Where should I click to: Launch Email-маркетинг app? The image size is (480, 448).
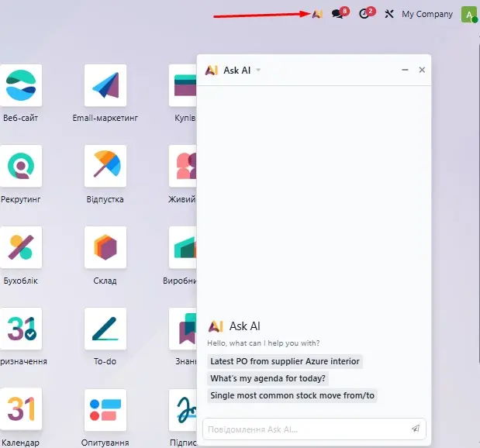pyautogui.click(x=105, y=85)
